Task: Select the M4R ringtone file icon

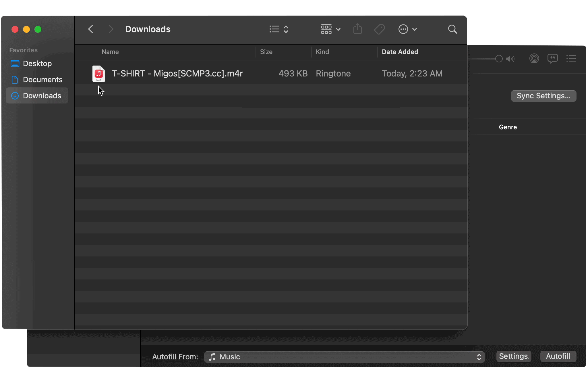Action: 98,74
